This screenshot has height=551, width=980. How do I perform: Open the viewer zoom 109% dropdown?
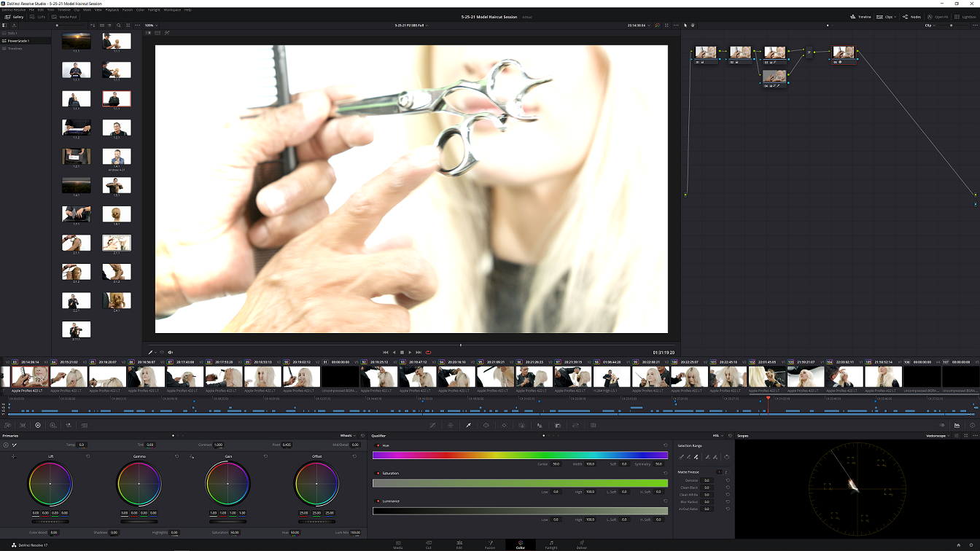tap(149, 25)
